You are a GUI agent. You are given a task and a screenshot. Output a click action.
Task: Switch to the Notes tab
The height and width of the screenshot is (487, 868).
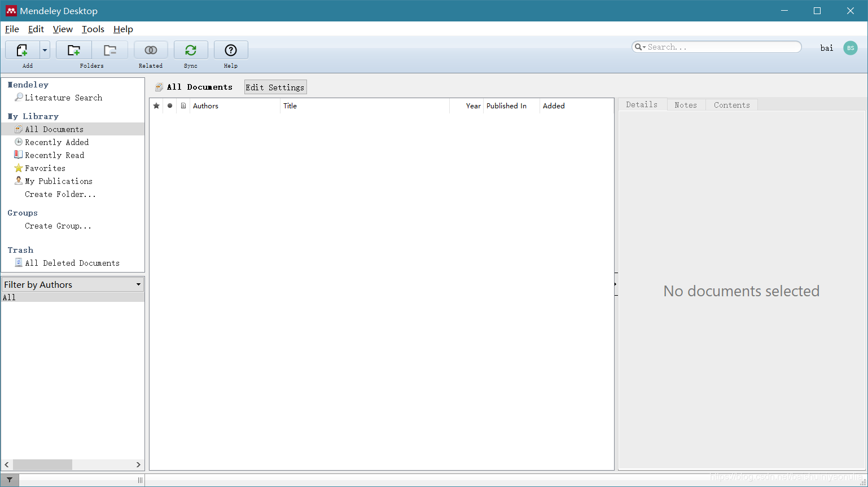point(686,105)
